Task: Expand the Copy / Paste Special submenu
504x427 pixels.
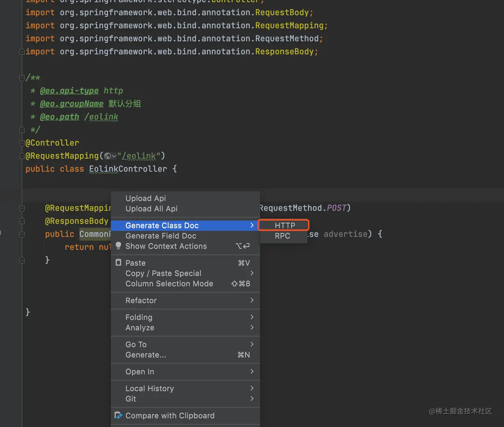Action: pos(185,273)
